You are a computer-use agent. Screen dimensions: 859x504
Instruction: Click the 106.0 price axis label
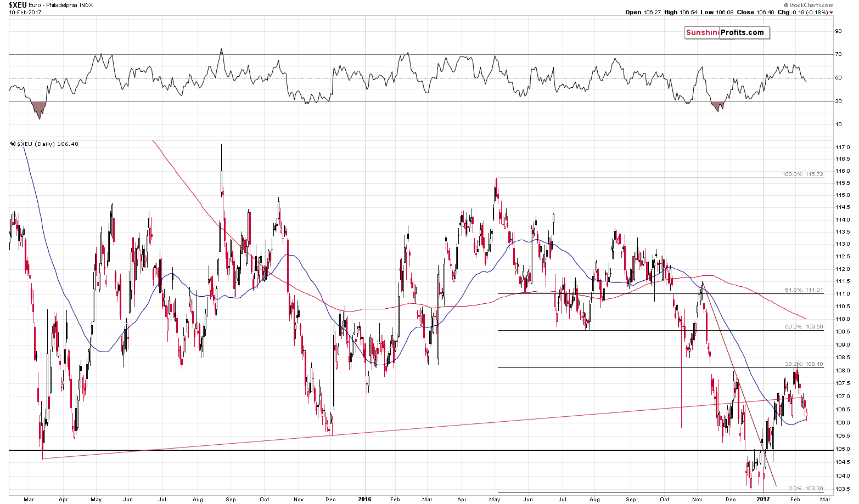tap(843, 423)
